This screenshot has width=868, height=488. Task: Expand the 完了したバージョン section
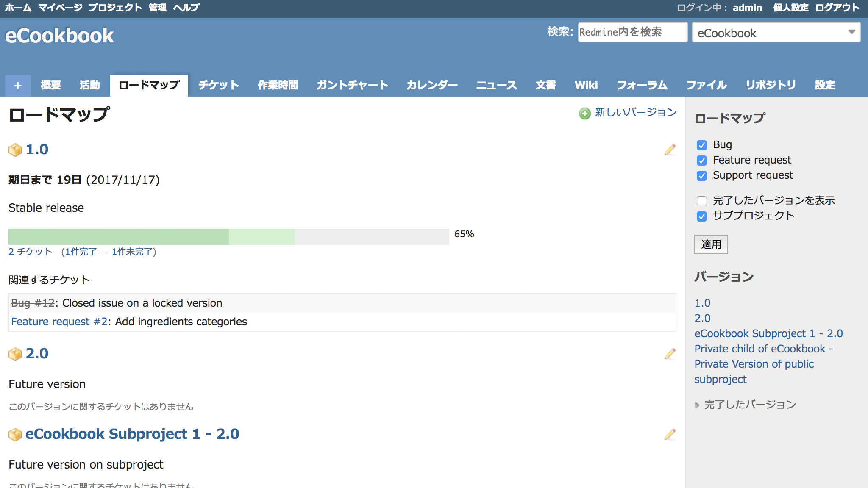[746, 405]
